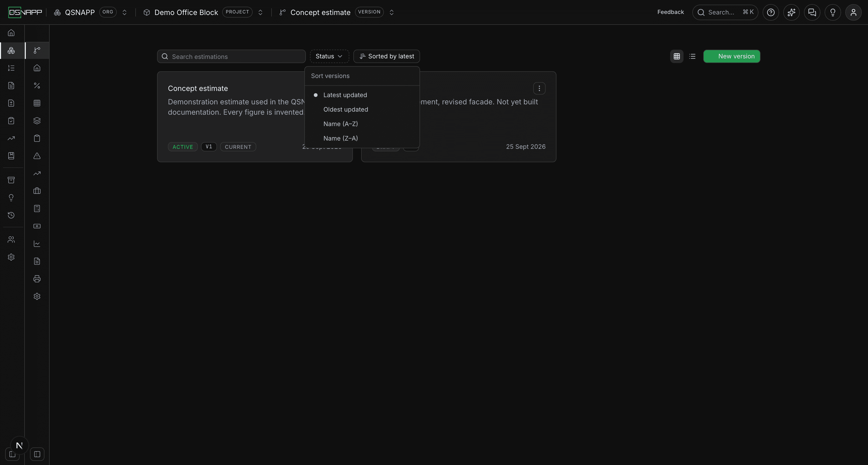
Task: Open the help question mark icon
Action: [771, 12]
